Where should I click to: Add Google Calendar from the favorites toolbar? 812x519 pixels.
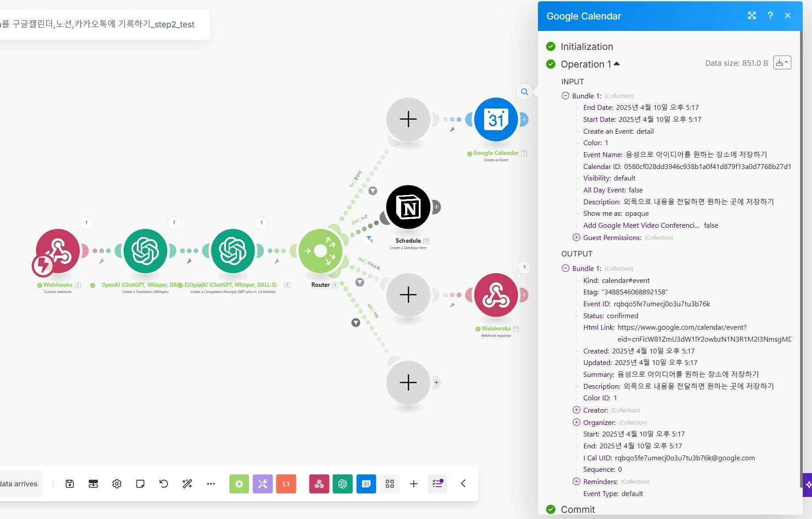[x=366, y=484]
